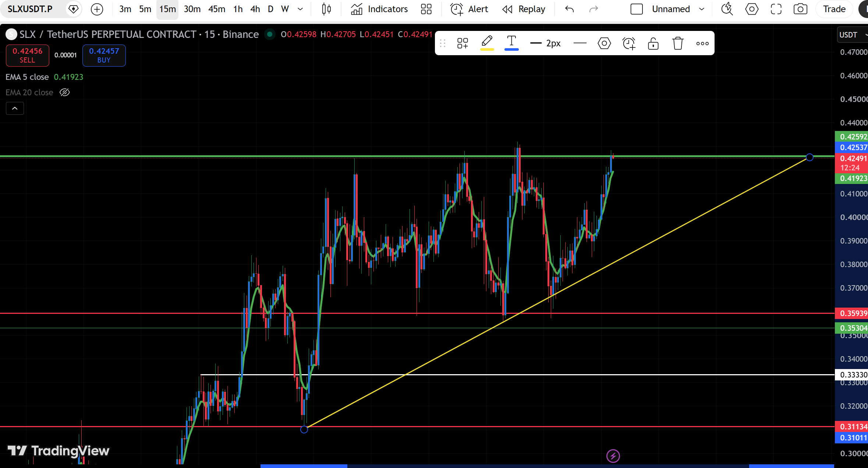This screenshot has height=468, width=868.
Task: Open the text color T tool
Action: click(x=511, y=43)
